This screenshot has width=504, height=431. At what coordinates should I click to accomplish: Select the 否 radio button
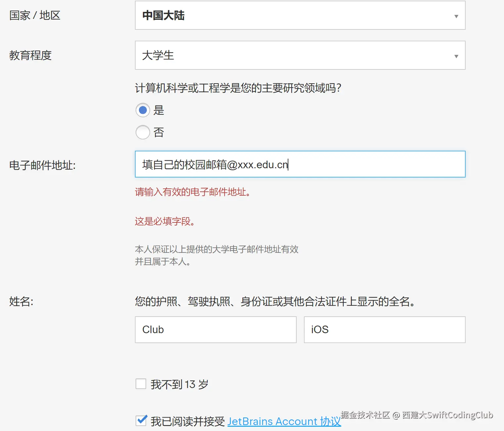click(x=143, y=132)
